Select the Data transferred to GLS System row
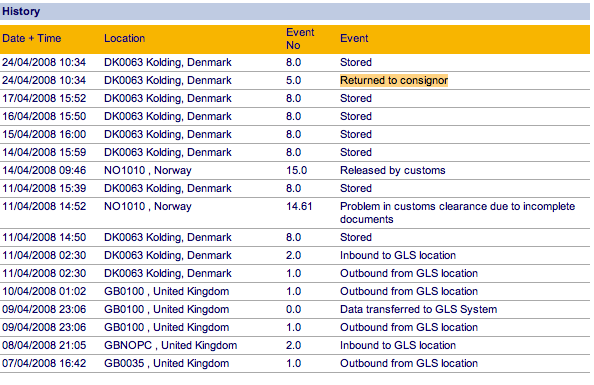This screenshot has height=385, width=594. pos(295,309)
